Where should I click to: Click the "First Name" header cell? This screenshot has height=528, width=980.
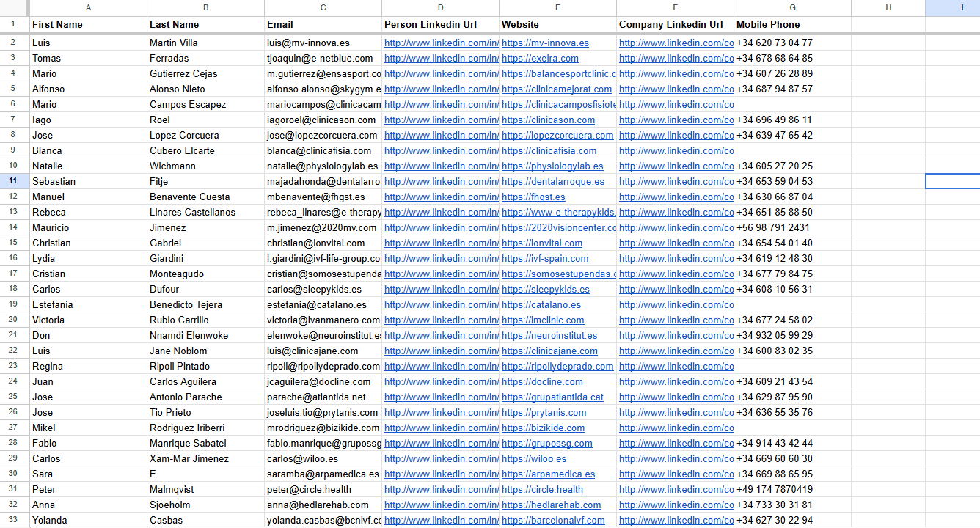[88, 24]
